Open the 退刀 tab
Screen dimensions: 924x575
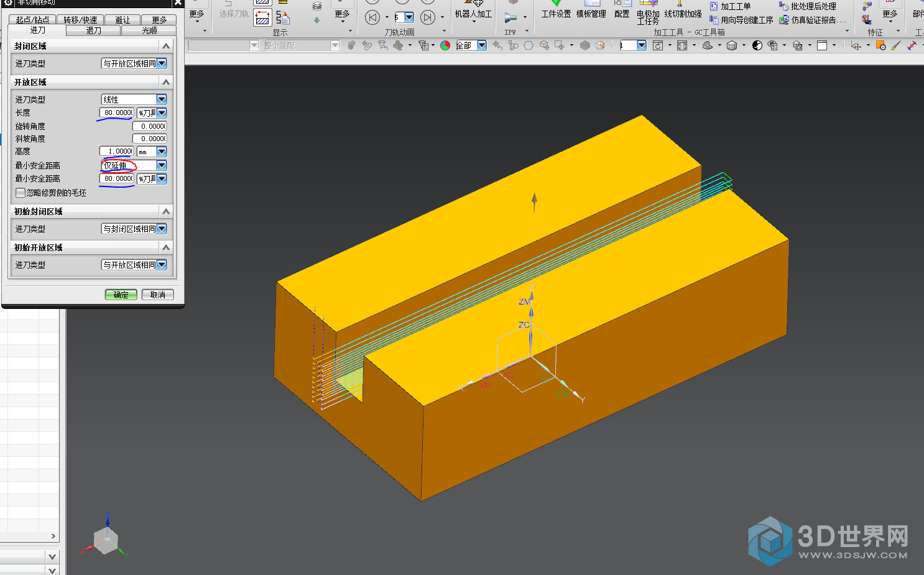pos(94,30)
